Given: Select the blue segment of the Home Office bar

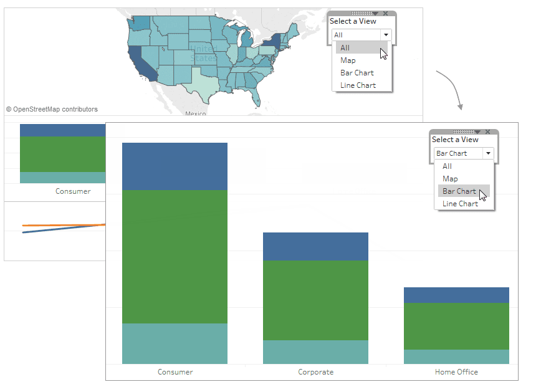Looking at the screenshot, I should tap(456, 295).
